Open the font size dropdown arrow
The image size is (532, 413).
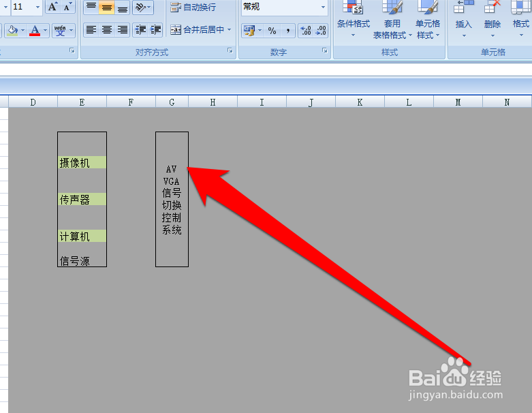tap(37, 7)
